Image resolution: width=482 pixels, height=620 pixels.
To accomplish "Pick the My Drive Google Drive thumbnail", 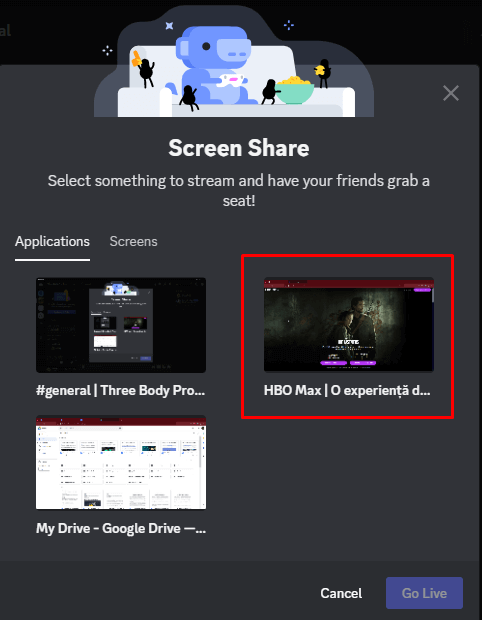I will [x=121, y=462].
